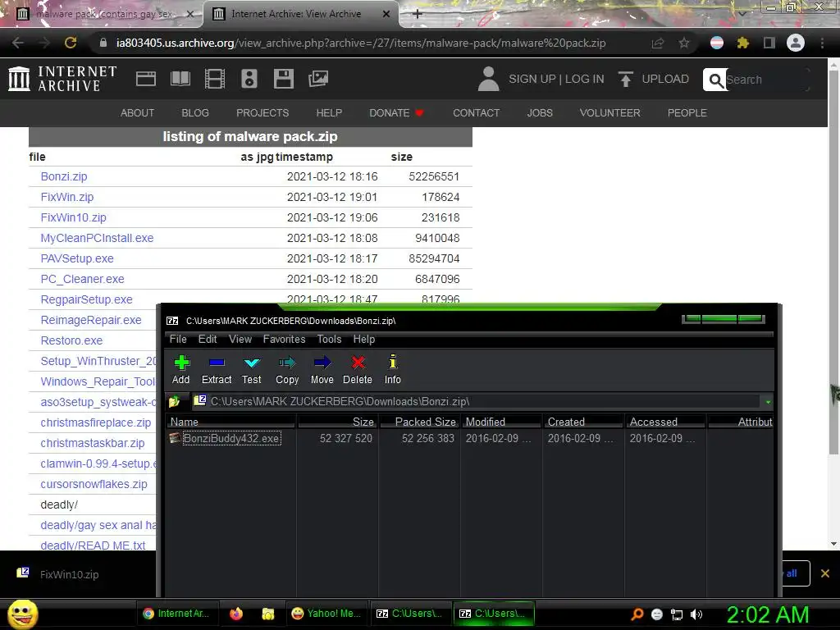Click the search magnifier icon on Archive
Viewport: 840px width, 630px height.
pos(715,80)
